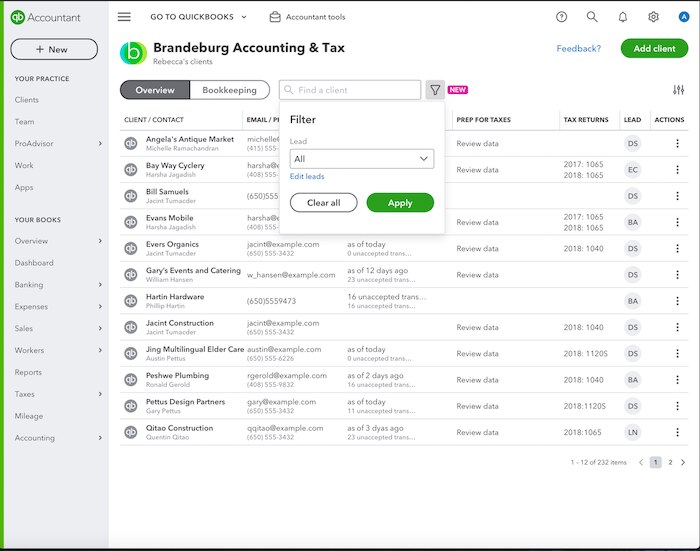Open Apps in the sidebar

[x=24, y=187]
